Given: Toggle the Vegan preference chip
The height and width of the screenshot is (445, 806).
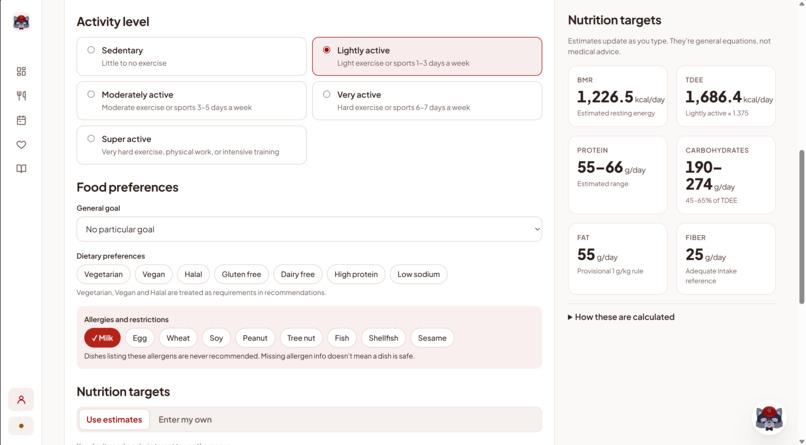Looking at the screenshot, I should (x=154, y=274).
